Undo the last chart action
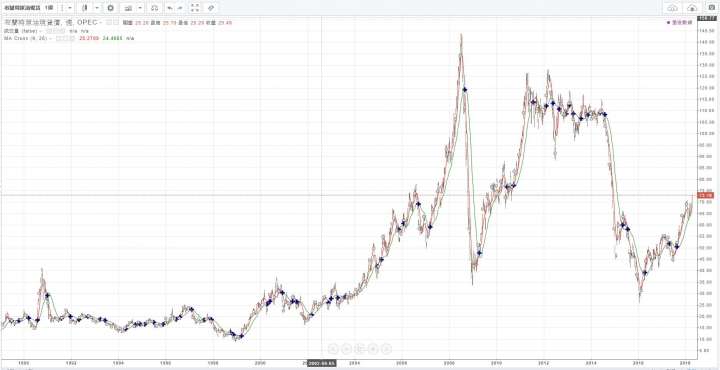 [170, 8]
